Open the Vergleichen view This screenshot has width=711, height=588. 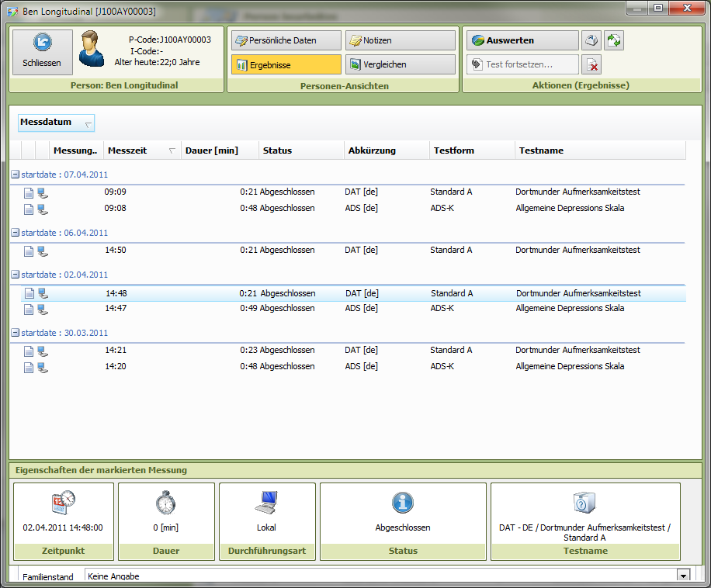[x=400, y=64]
